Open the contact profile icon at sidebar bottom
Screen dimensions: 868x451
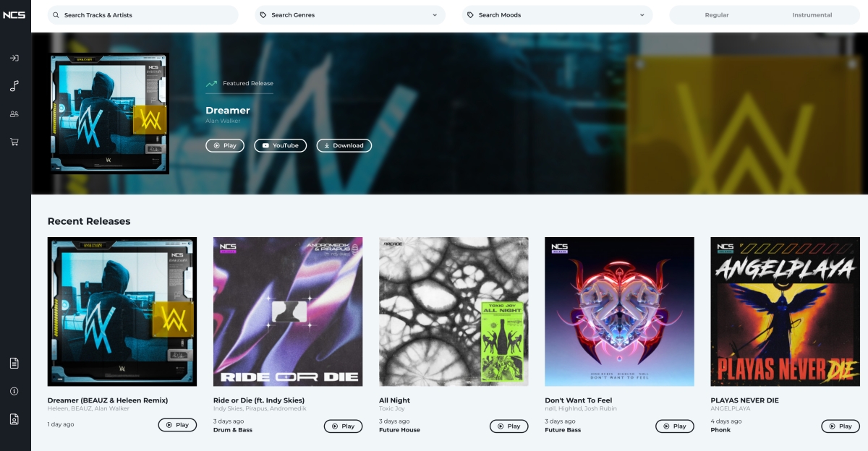[x=14, y=419]
